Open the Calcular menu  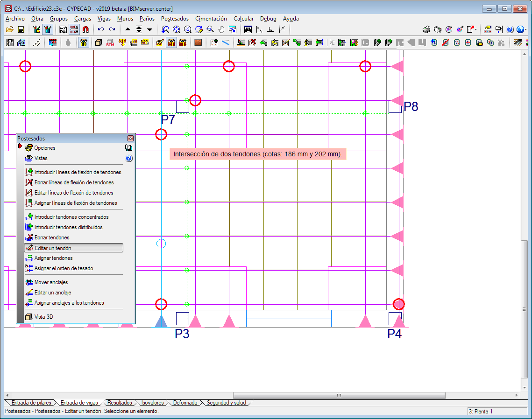[x=244, y=19]
